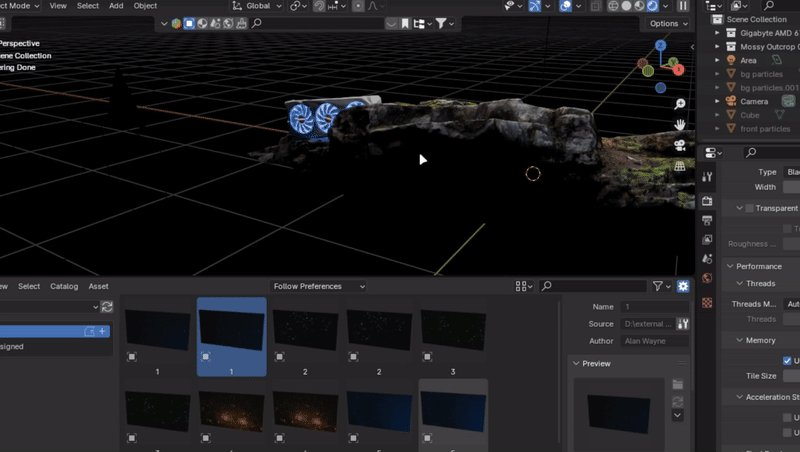Viewport: 800px width, 452px height.
Task: Select the highlighted asset thumbnail labeled 1
Action: 232,337
